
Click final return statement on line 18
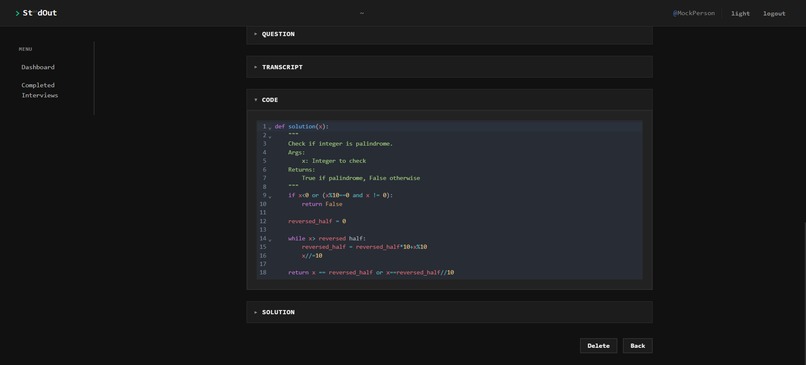pos(371,272)
